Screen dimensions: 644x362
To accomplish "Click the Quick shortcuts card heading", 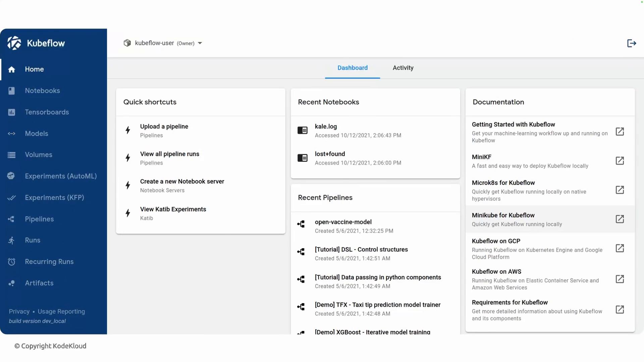I will tap(150, 102).
